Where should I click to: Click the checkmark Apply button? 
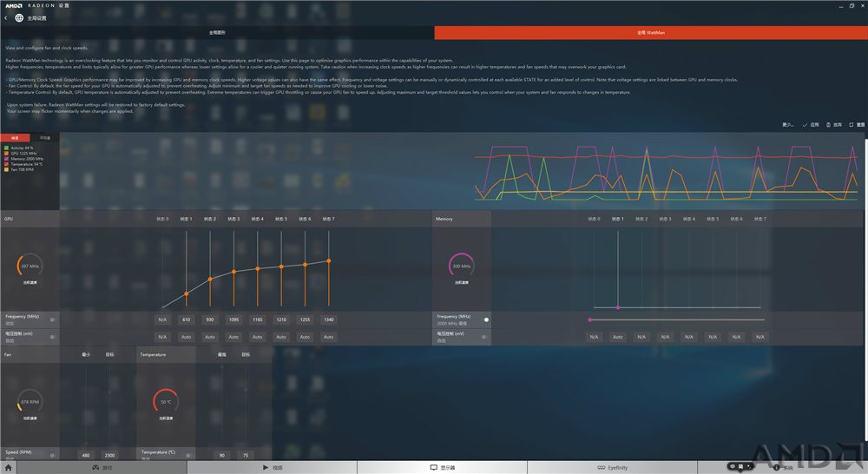[x=811, y=125]
